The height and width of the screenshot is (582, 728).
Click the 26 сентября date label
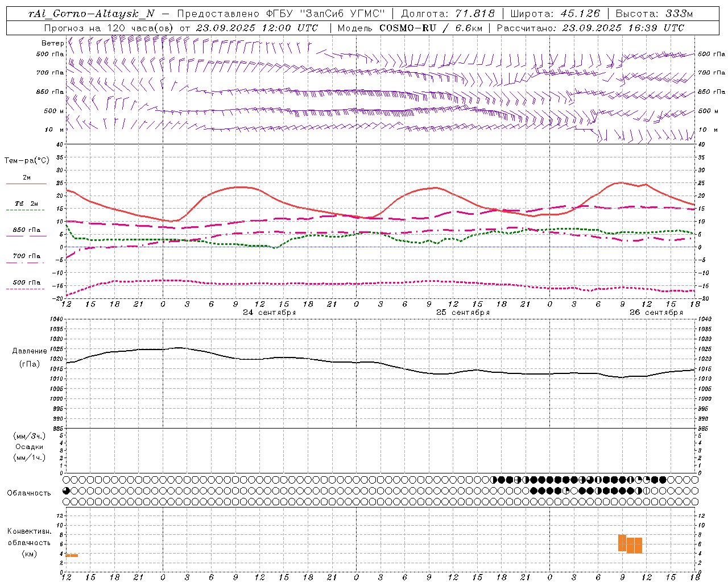(656, 313)
